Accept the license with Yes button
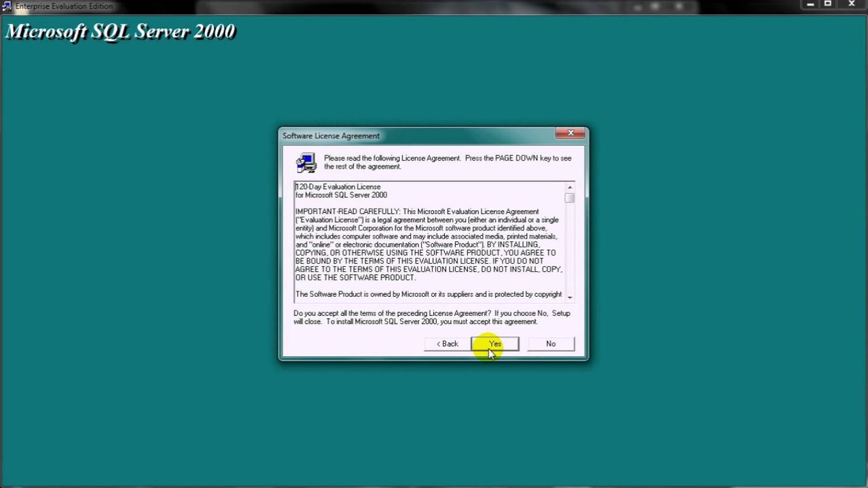The height and width of the screenshot is (488, 868). coord(495,344)
